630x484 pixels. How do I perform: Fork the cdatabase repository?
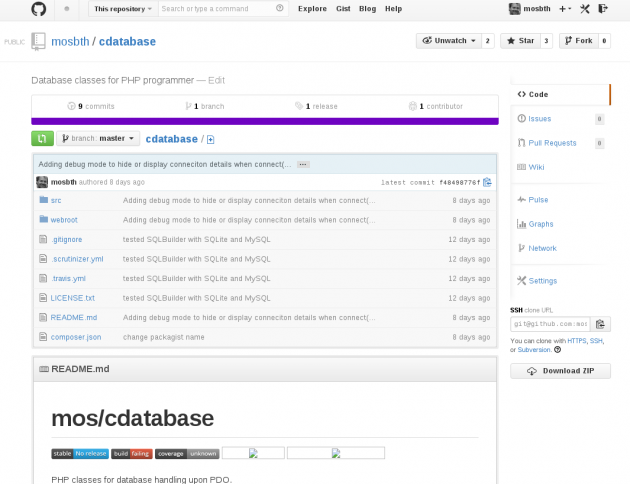coord(579,41)
